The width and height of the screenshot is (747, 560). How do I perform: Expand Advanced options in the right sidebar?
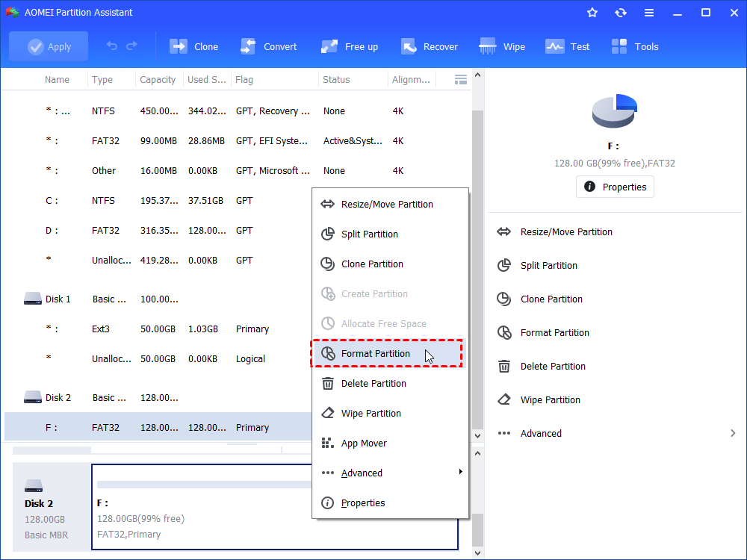point(540,433)
